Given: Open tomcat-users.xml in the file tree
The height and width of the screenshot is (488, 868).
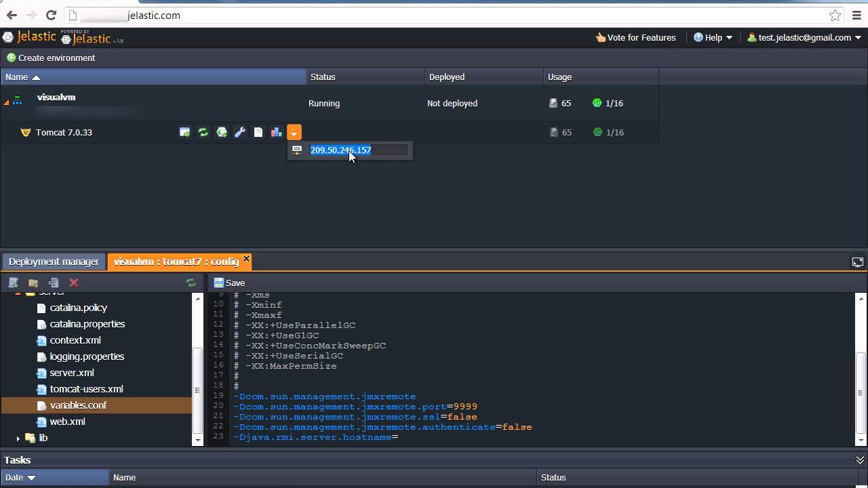Looking at the screenshot, I should pos(86,389).
